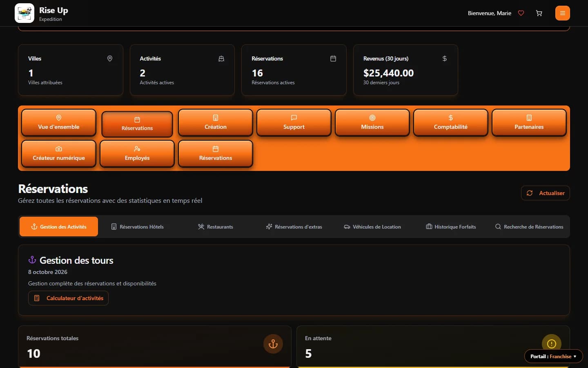Click Réservations button next to Employés
Image resolution: width=588 pixels, height=368 pixels.
pos(216,154)
